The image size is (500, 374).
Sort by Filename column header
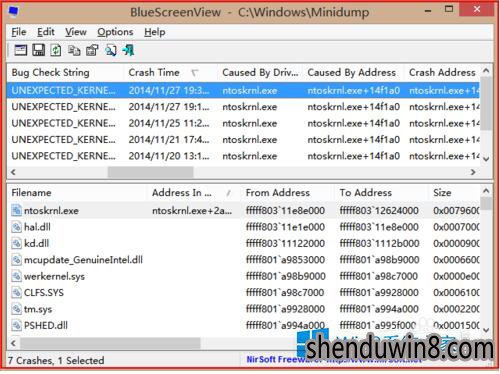(x=77, y=193)
